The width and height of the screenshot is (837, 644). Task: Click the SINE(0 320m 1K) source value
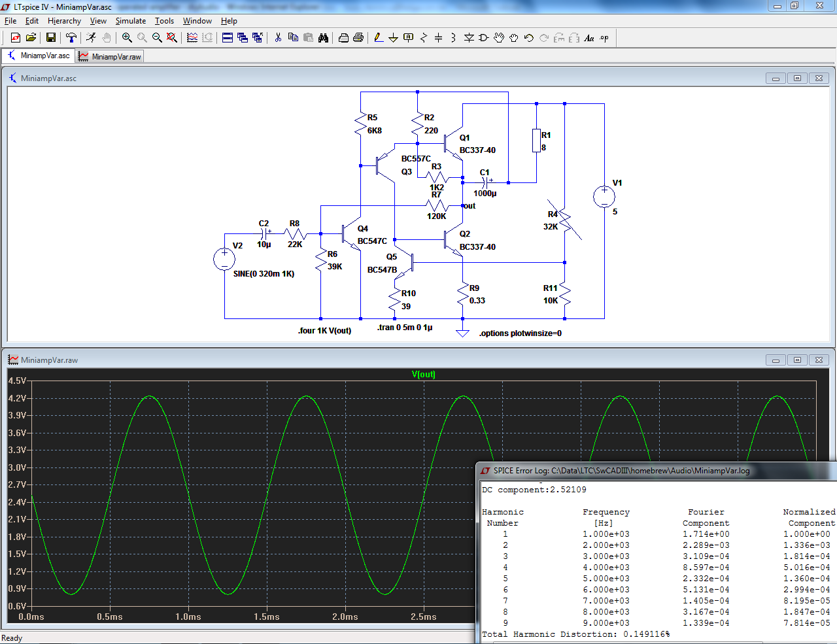(x=264, y=274)
